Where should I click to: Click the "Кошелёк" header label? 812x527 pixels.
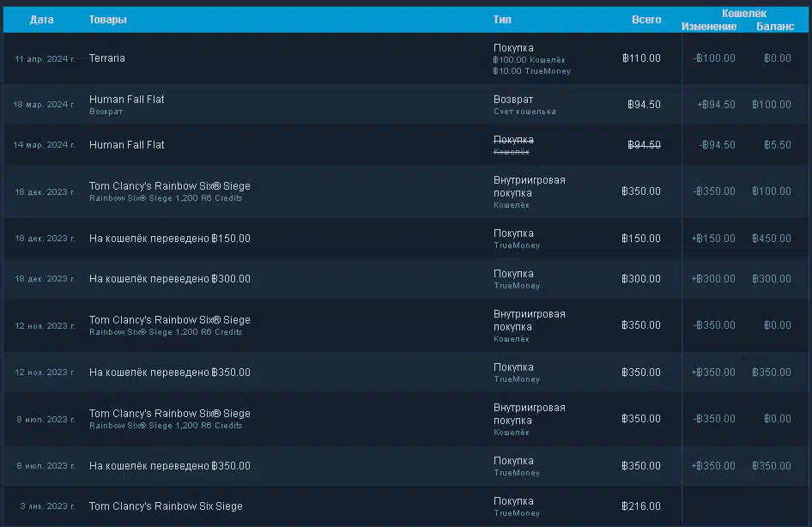[x=744, y=14]
